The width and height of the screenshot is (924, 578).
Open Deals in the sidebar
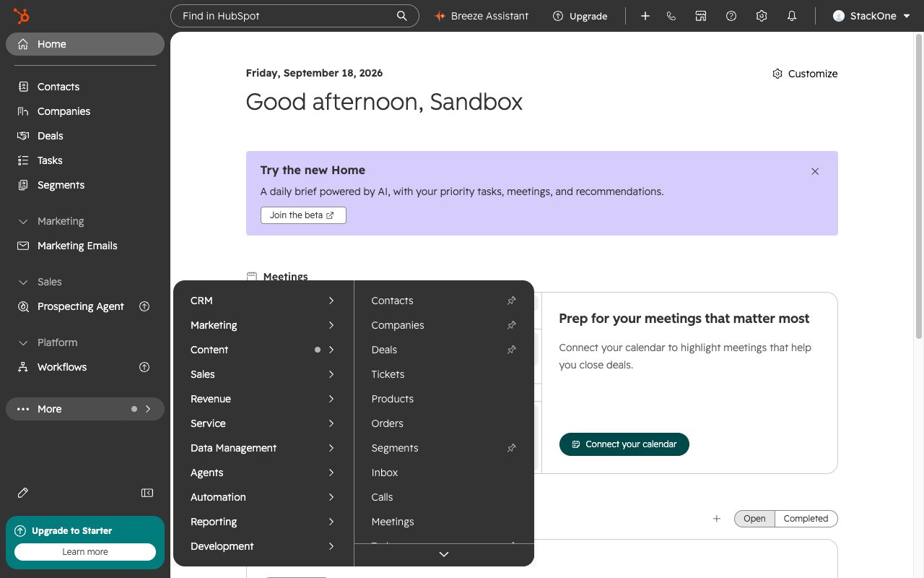pyautogui.click(x=85, y=136)
